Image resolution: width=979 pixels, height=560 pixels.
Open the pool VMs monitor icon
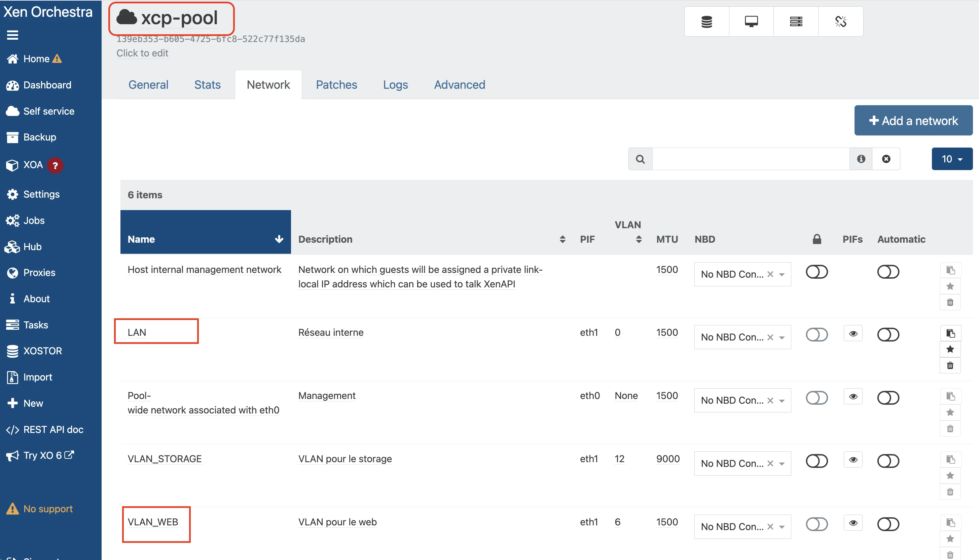click(751, 22)
